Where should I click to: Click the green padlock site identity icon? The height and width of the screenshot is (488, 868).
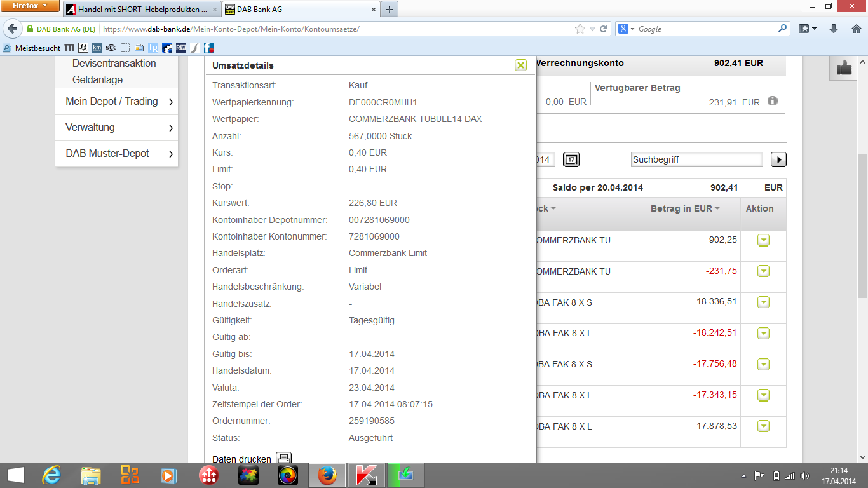(30, 29)
